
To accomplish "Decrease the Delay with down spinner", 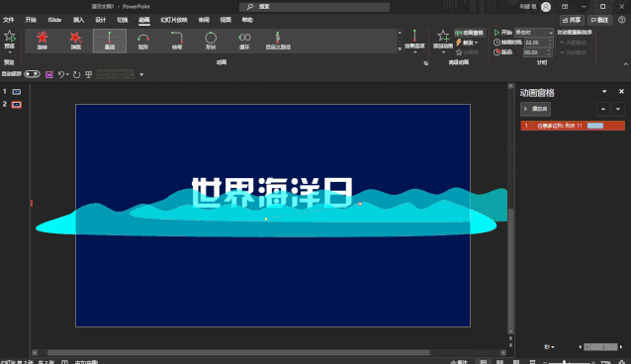I will coord(550,54).
